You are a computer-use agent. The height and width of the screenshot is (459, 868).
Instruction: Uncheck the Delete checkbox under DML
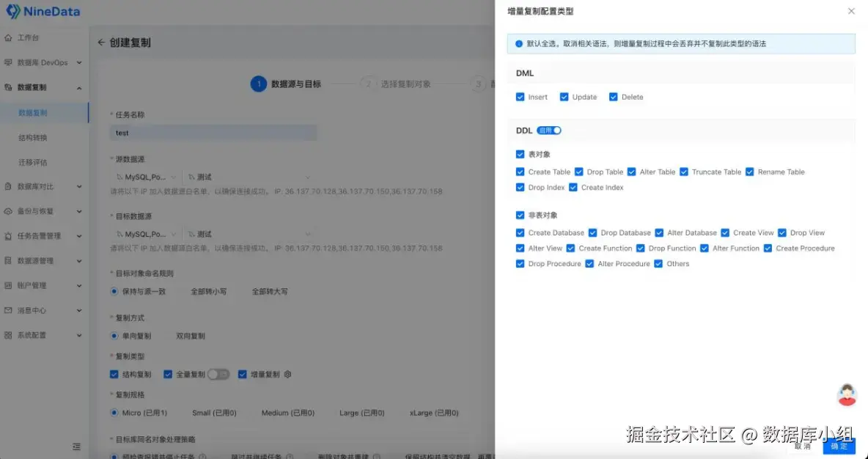point(614,96)
